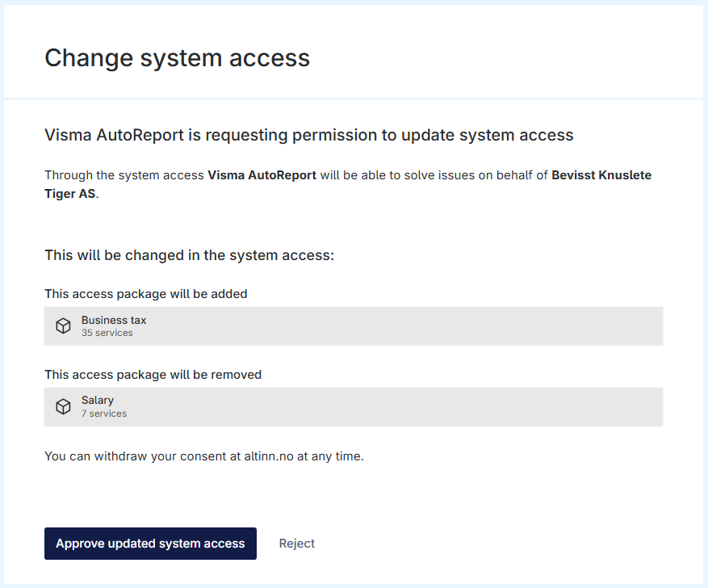Image resolution: width=708 pixels, height=588 pixels.
Task: Click 'This access package will be added' label
Action: 146,294
